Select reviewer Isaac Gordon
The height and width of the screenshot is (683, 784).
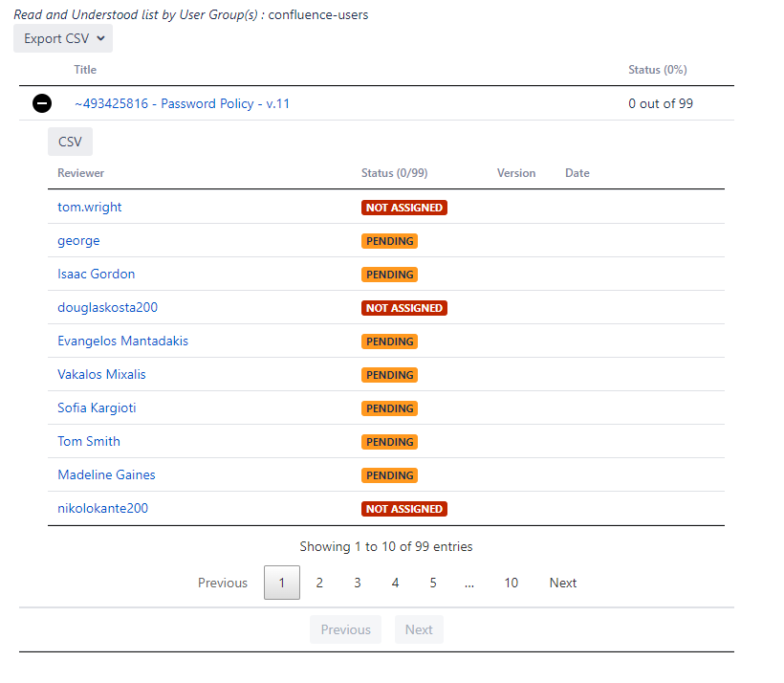tap(96, 274)
